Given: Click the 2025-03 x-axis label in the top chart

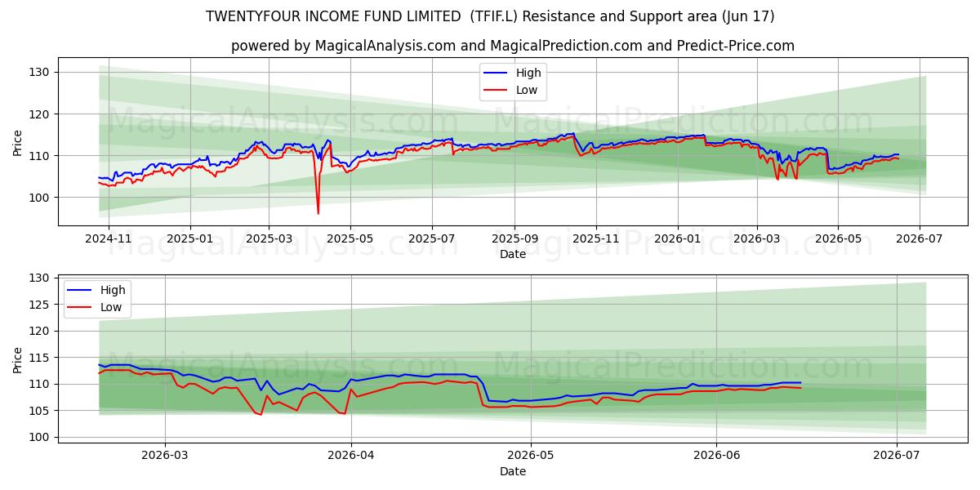Looking at the screenshot, I should click(x=269, y=239).
